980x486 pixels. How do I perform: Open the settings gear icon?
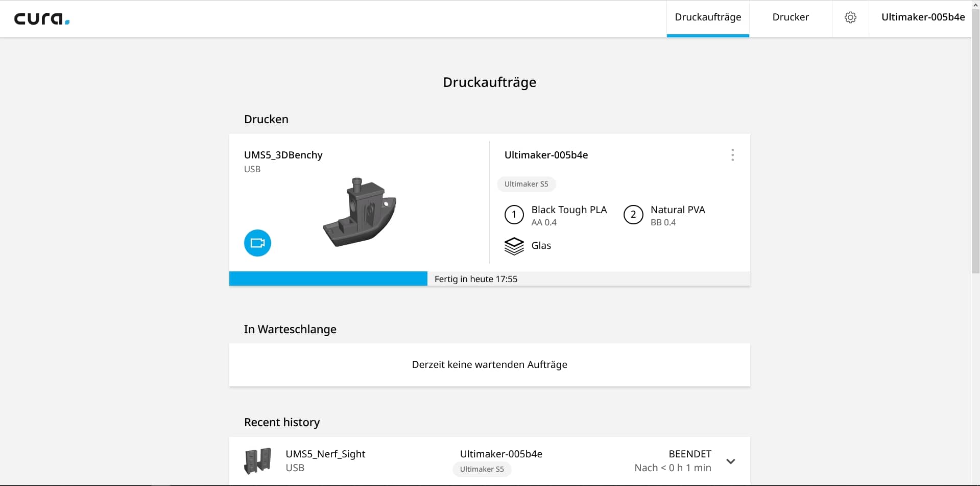[850, 17]
